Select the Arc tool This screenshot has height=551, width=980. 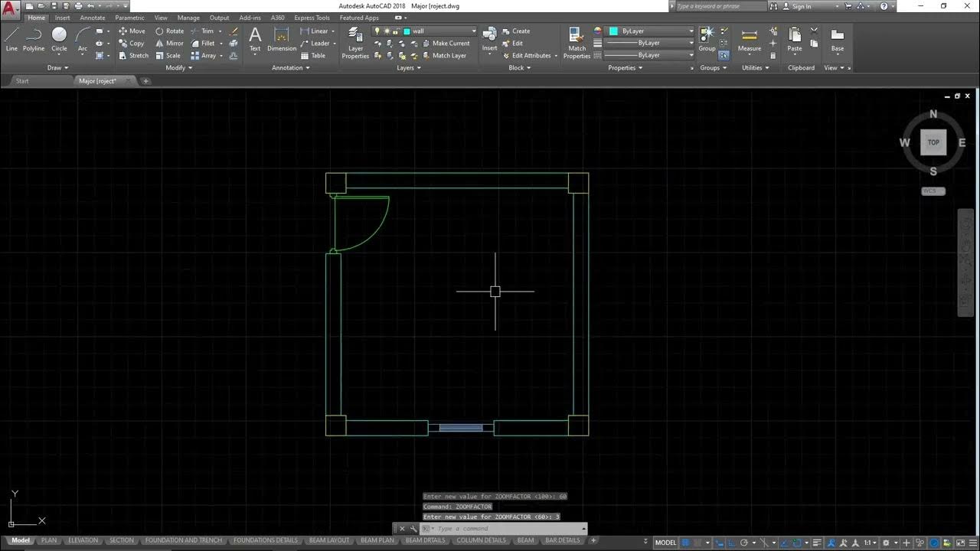[83, 38]
